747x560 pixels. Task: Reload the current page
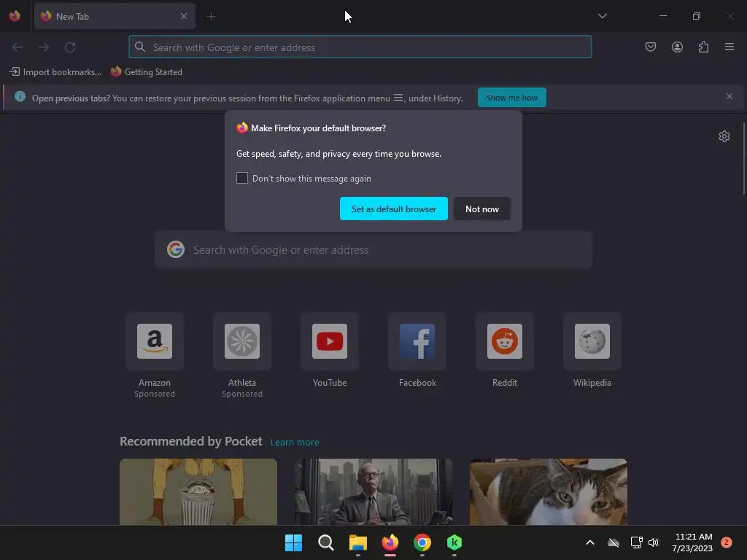70,47
